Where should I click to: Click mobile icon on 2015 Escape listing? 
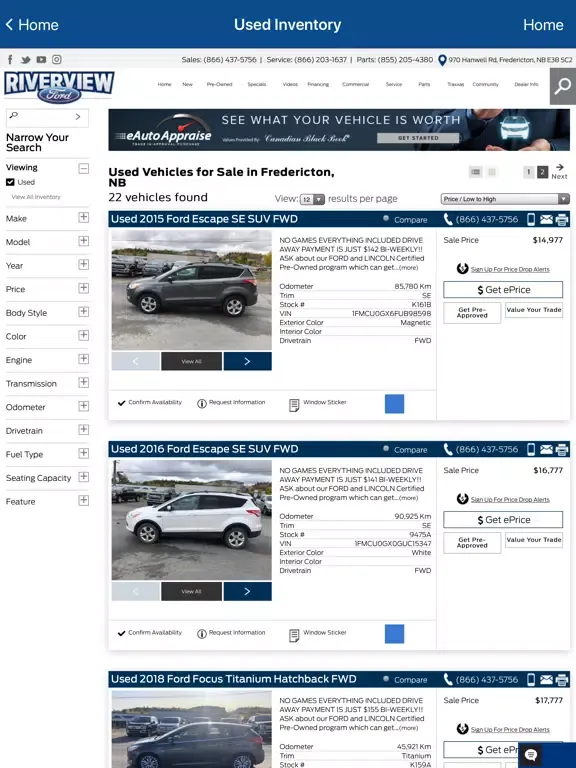pos(531,219)
